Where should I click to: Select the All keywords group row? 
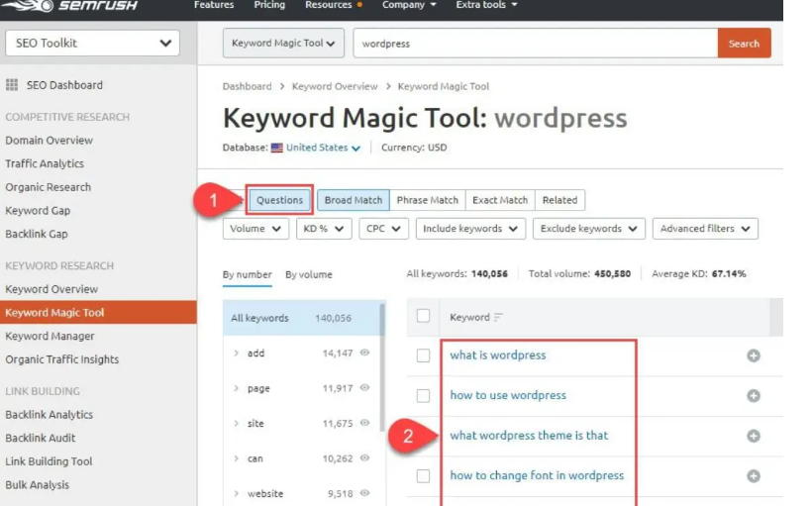point(302,318)
